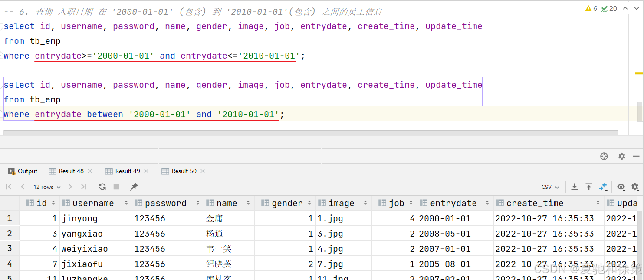Sort by the image column header
The height and width of the screenshot is (280, 644).
(343, 203)
